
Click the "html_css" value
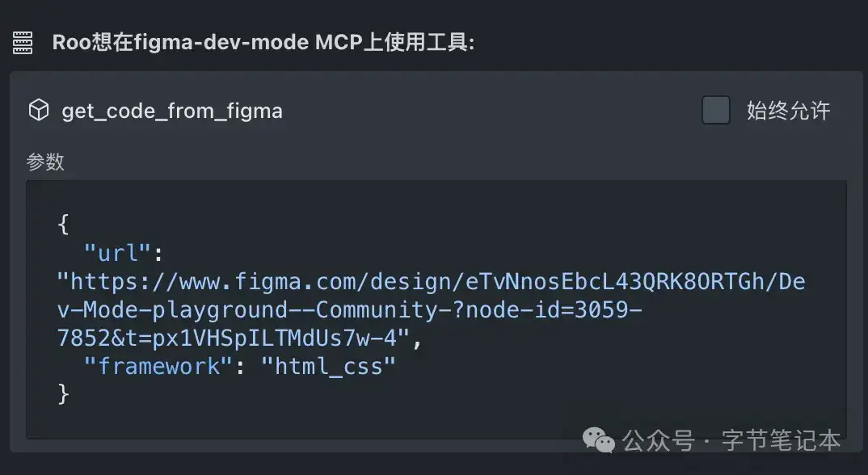tap(328, 367)
